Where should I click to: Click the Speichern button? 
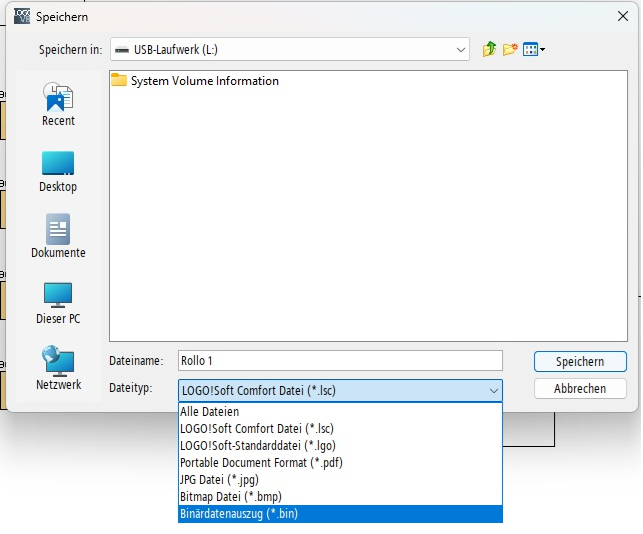(580, 361)
